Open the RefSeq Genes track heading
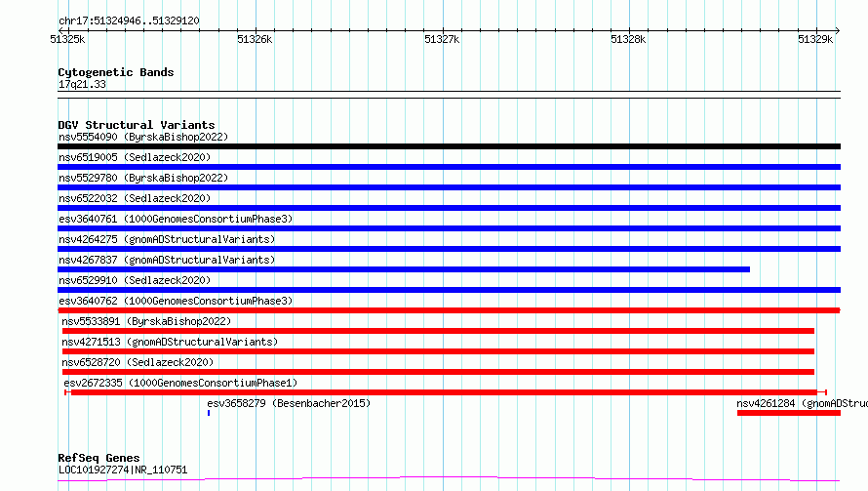 (x=99, y=458)
